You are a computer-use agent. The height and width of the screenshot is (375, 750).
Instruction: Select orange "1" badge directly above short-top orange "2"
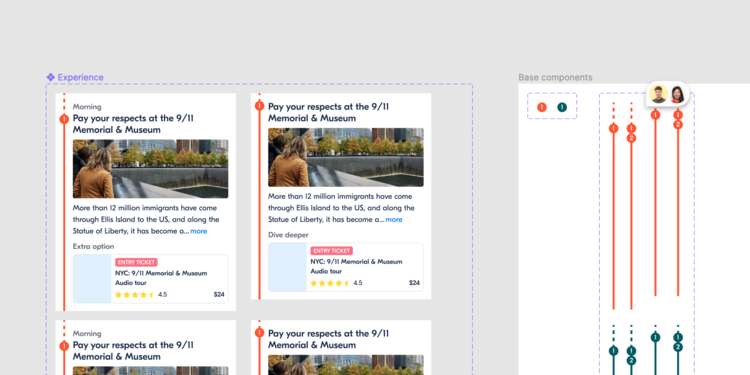678,115
